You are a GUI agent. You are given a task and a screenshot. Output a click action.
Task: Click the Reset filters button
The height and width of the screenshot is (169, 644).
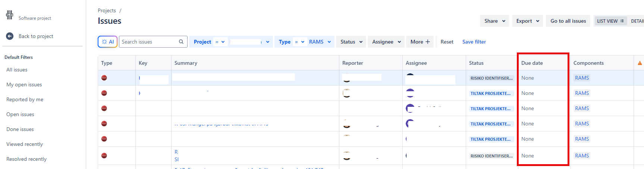pos(447,42)
